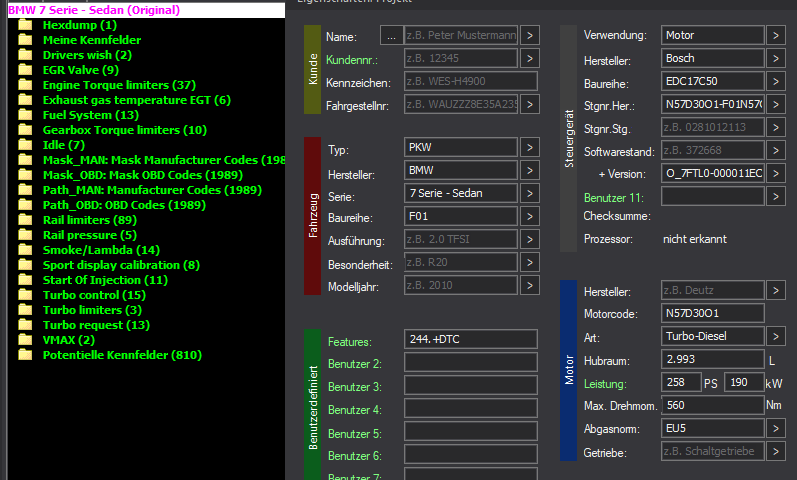Select Mask_OBD: Mask OBD Codes (1989)
This screenshot has height=480, width=797.
point(143,175)
